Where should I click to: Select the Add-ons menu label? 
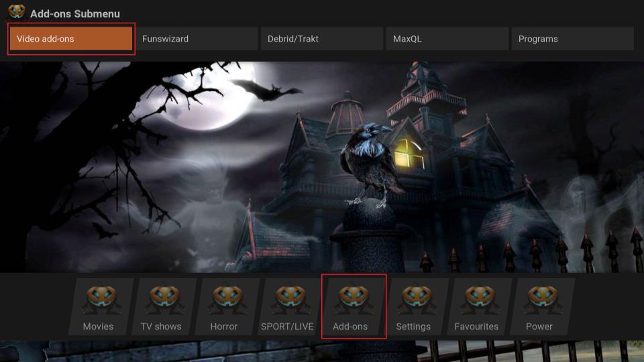coord(350,326)
